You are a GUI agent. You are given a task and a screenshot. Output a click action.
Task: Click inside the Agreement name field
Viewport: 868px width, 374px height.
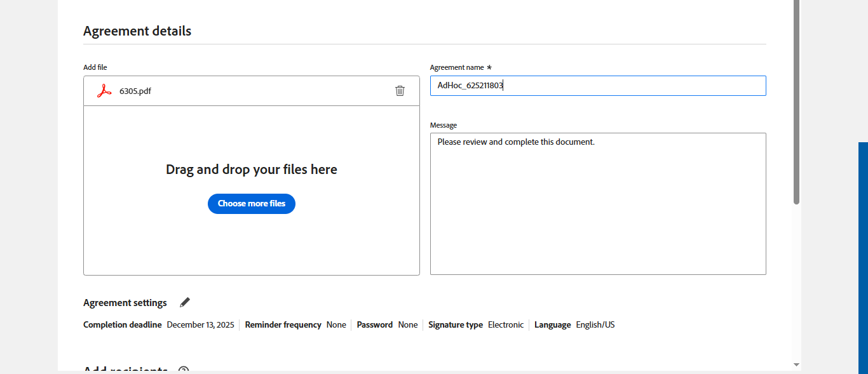click(x=597, y=86)
